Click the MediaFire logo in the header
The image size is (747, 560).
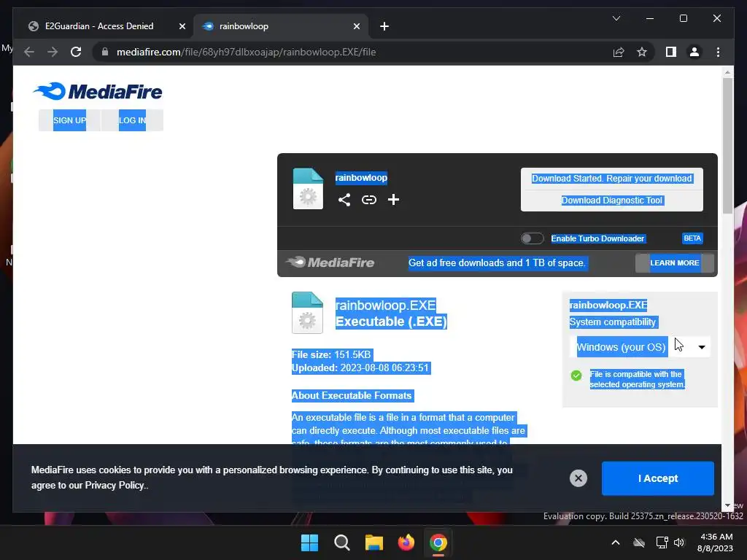point(98,91)
